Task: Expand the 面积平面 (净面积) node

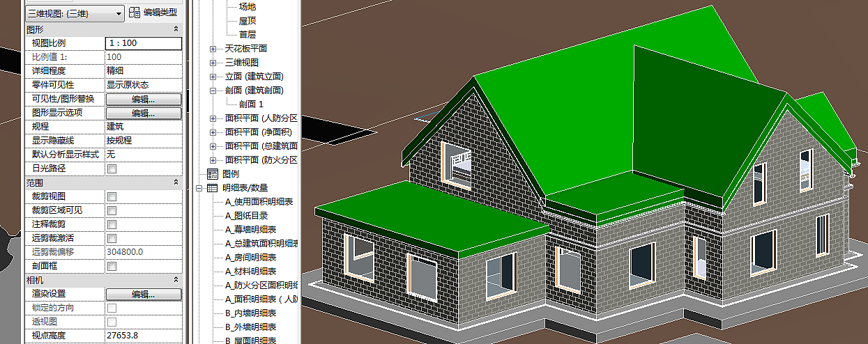Action: point(213,132)
